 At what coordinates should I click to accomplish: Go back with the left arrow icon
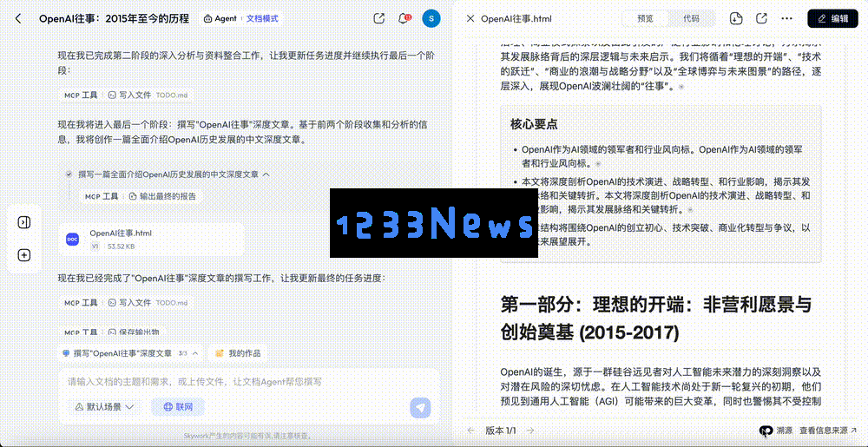point(18,18)
